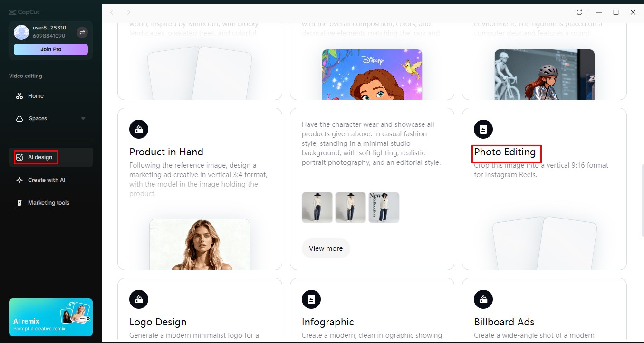Click the Billboard Ads card icon

tap(483, 299)
